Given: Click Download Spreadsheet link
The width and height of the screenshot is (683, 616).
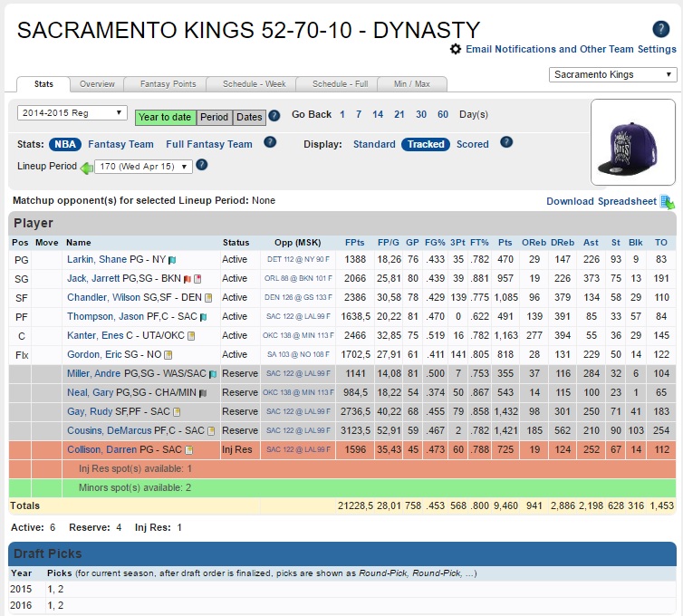Looking at the screenshot, I should pos(601,201).
